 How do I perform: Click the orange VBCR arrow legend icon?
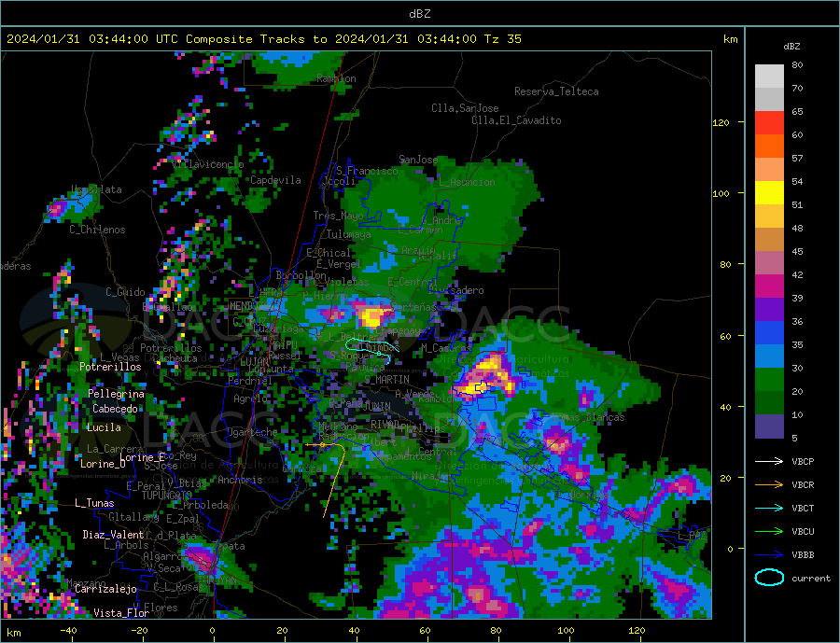click(x=769, y=485)
